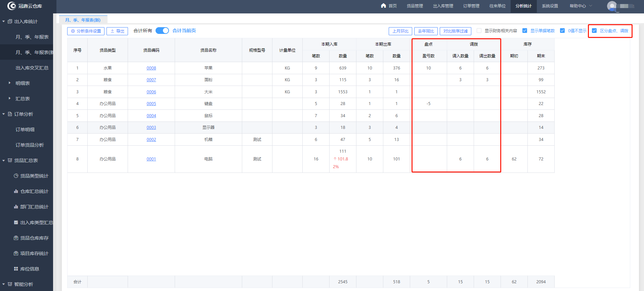Image resolution: width=644 pixels, height=291 pixels.
Task: Click the 苹果 product name cell
Action: [208, 68]
